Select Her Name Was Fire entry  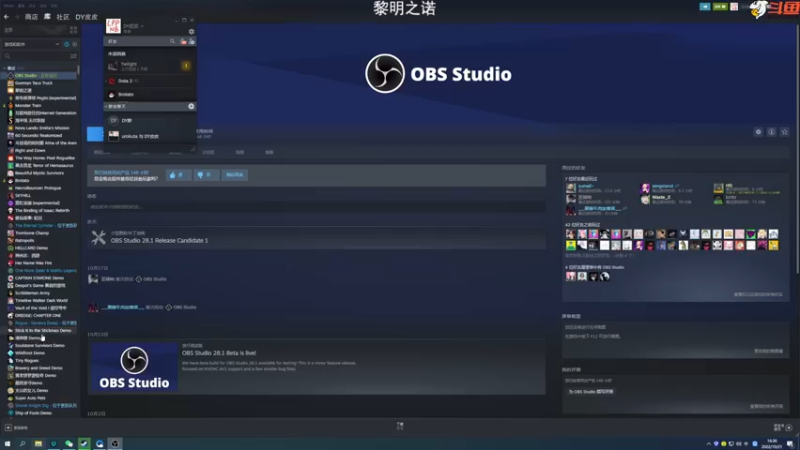33,263
